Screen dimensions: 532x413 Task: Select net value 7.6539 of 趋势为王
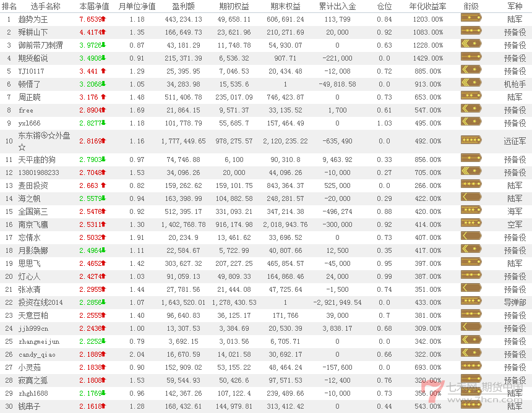pos(90,19)
